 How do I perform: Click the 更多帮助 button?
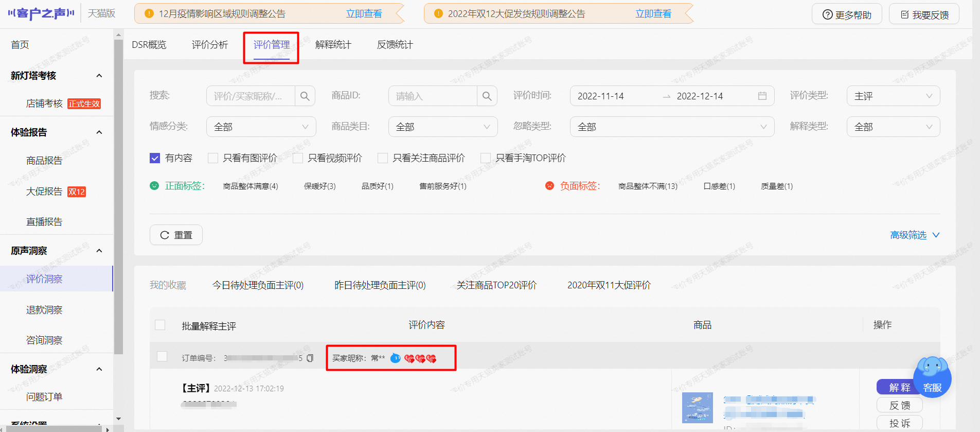(847, 14)
